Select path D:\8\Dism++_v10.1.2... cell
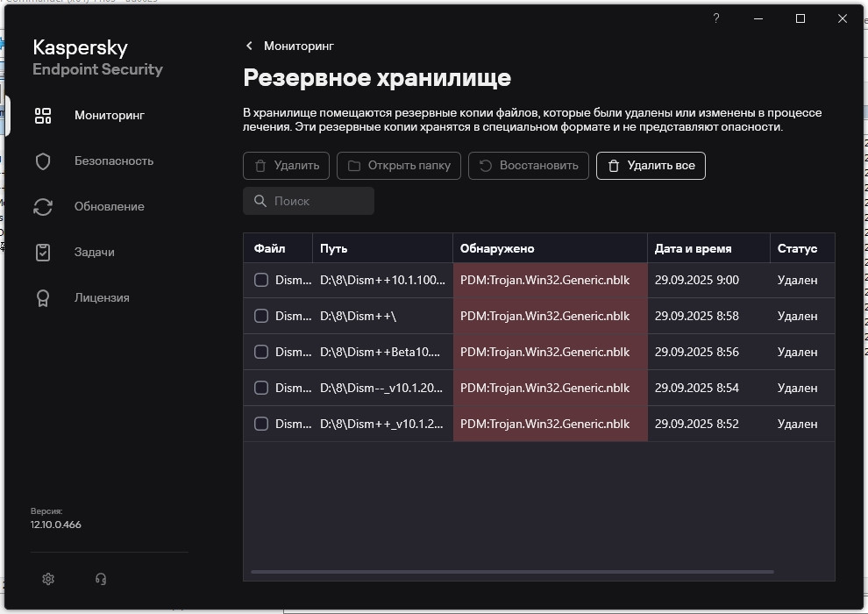This screenshot has height=614, width=868. [382, 424]
